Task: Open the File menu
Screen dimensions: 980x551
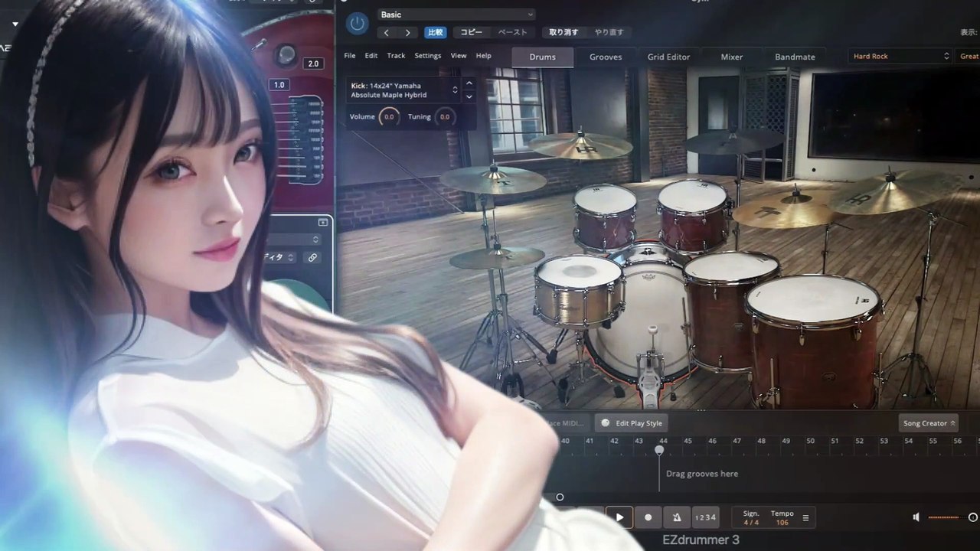Action: pyautogui.click(x=350, y=56)
